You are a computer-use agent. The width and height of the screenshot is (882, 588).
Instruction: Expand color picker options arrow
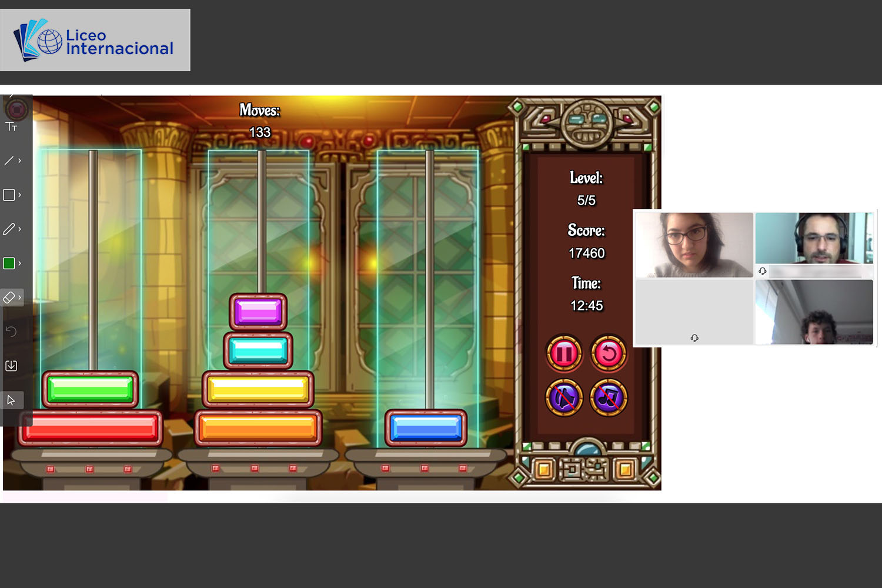click(x=19, y=263)
